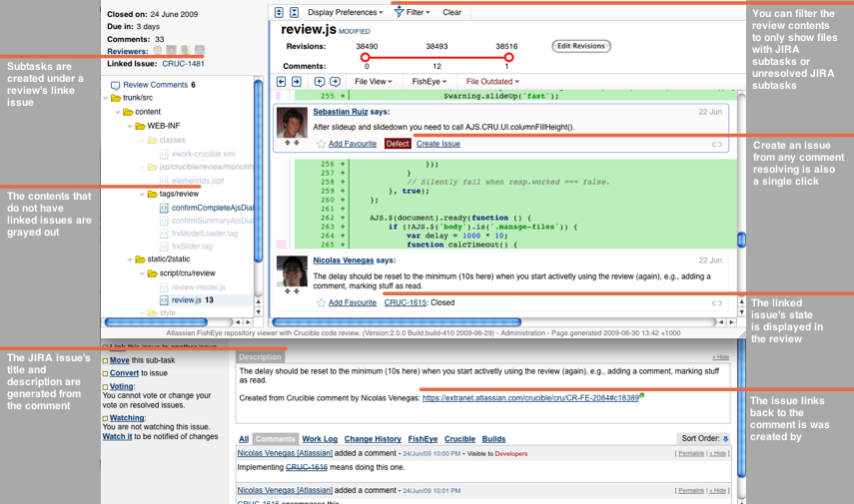The width and height of the screenshot is (854, 504).
Task: Select review.js 13 in file tree
Action: pyautogui.click(x=192, y=299)
